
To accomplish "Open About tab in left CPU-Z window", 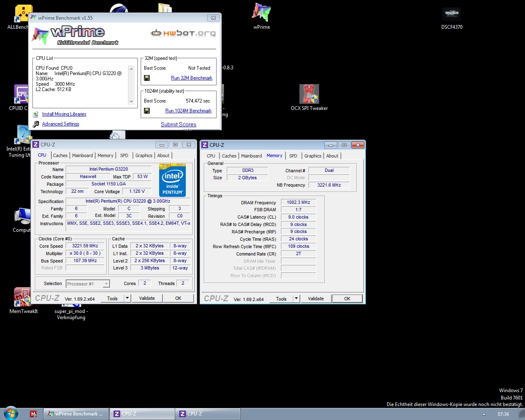I will (x=163, y=155).
